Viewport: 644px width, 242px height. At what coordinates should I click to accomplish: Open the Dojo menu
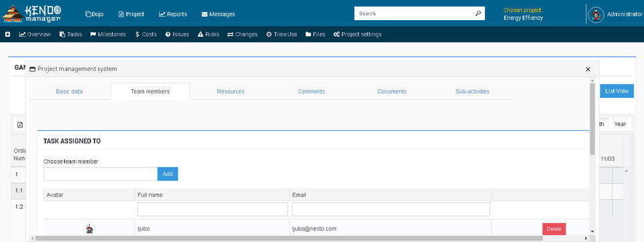[94, 14]
